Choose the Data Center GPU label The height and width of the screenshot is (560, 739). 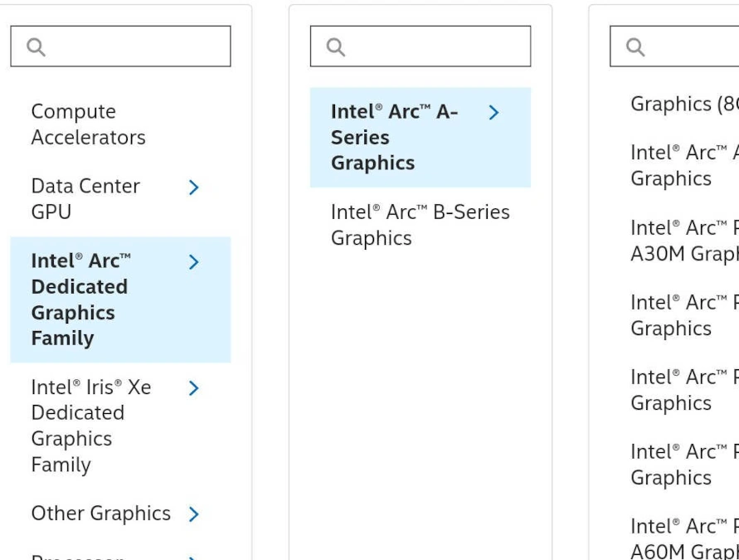point(85,199)
